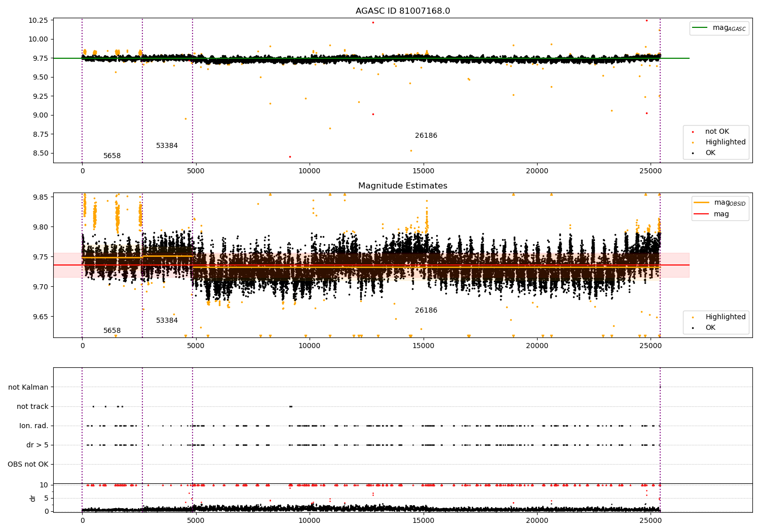Click obsid label 53384 in middle plot
760x532 pixels.
pyautogui.click(x=167, y=321)
